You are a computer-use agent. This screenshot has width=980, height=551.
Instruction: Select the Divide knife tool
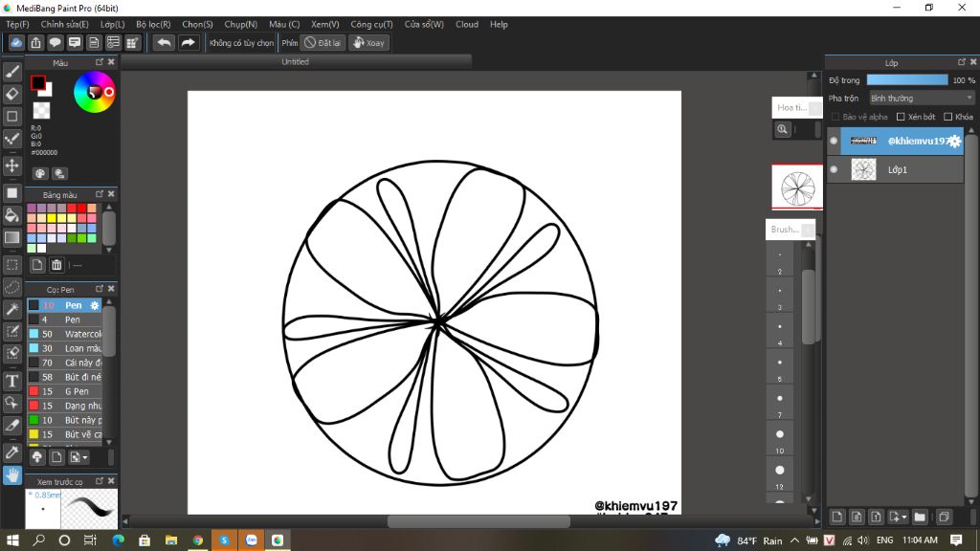pyautogui.click(x=11, y=426)
